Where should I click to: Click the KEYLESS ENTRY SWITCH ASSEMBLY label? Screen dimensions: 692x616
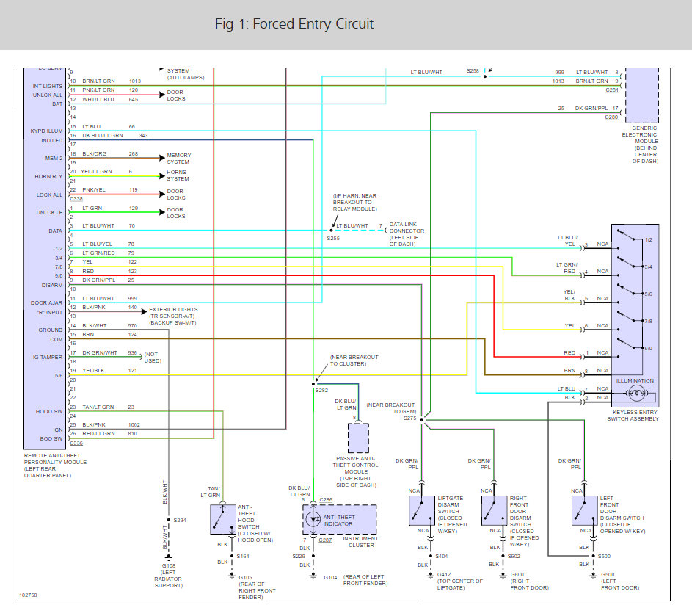point(633,416)
